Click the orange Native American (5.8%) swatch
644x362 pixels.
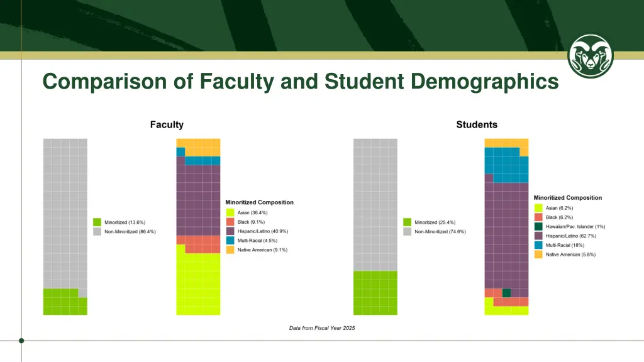(x=538, y=255)
